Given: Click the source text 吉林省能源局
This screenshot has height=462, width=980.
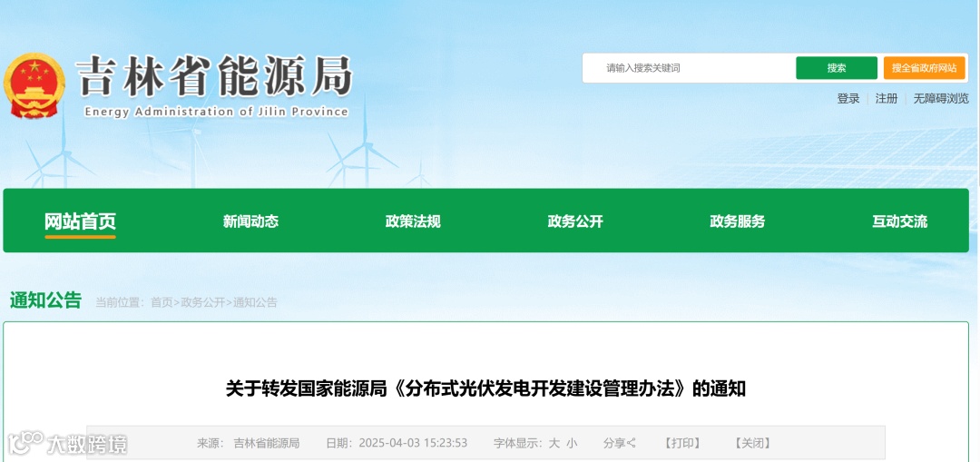Looking at the screenshot, I should (267, 443).
